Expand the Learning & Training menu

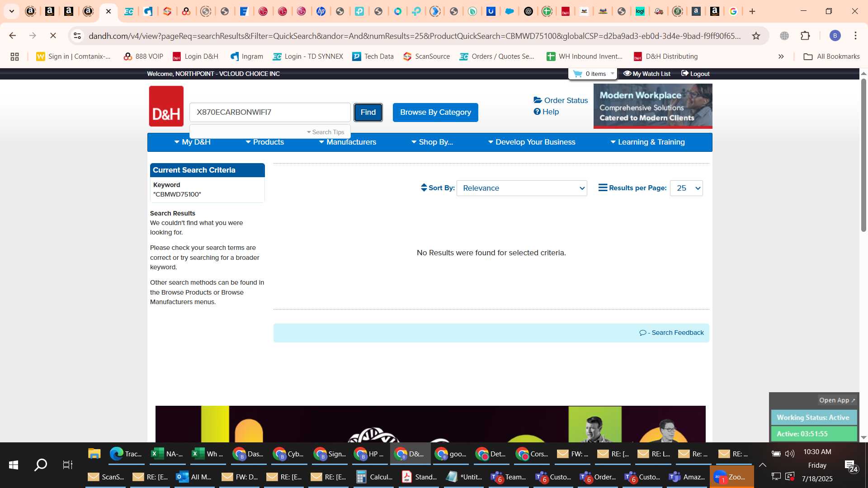click(x=647, y=142)
